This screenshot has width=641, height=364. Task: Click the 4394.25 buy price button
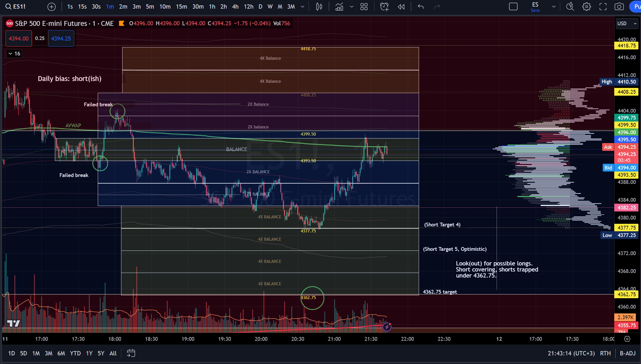click(x=61, y=38)
